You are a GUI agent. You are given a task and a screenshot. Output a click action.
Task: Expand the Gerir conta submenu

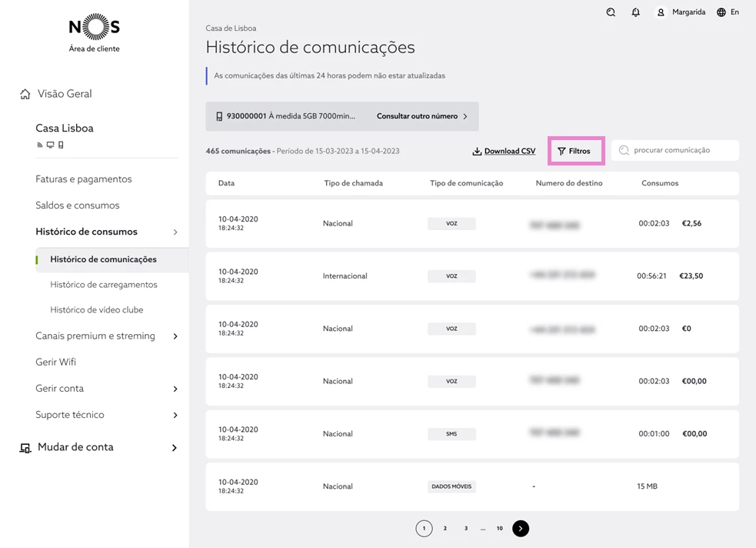point(175,389)
